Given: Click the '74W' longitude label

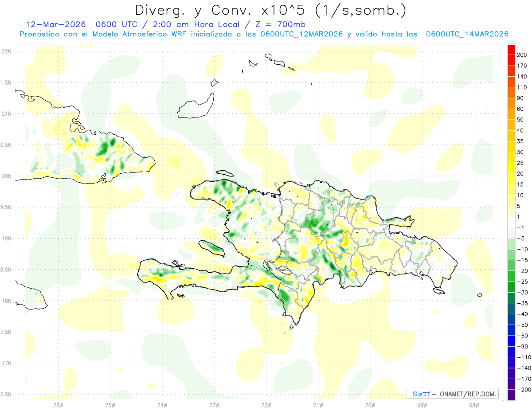Looking at the screenshot, I should coord(162,405).
